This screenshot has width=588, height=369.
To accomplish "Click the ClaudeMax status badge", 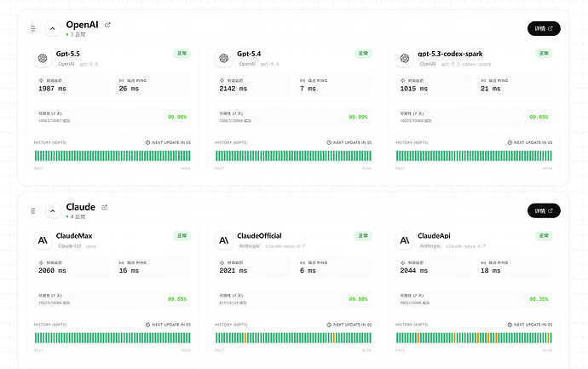I will click(x=182, y=235).
